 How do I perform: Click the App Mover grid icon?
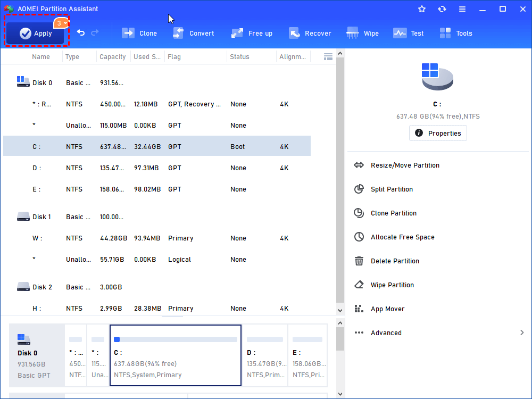click(x=359, y=309)
